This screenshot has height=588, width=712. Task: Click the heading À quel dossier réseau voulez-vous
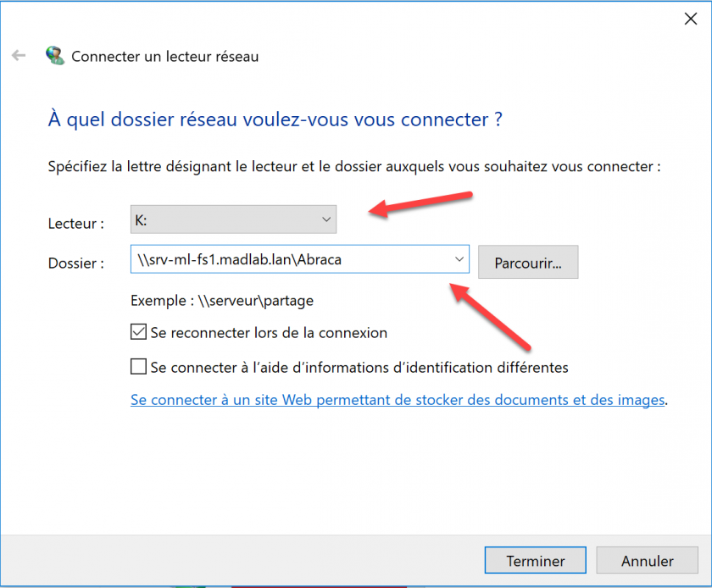click(275, 119)
